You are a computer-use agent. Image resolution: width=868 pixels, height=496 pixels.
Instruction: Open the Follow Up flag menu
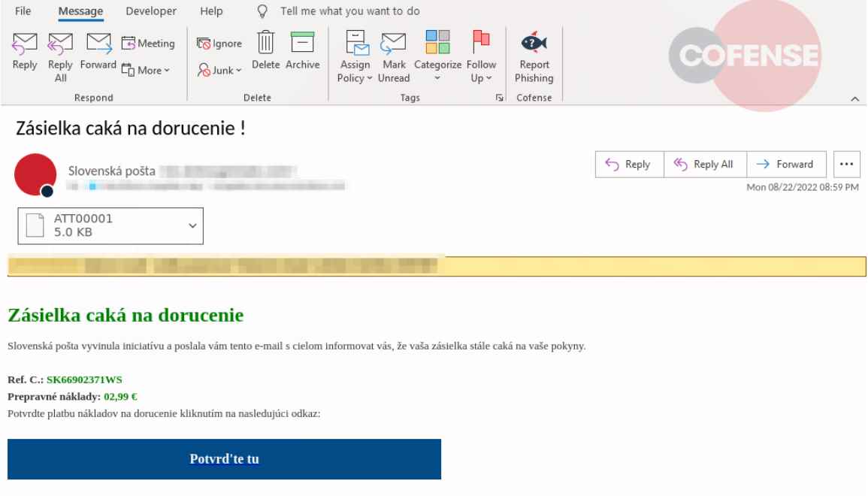(x=481, y=57)
